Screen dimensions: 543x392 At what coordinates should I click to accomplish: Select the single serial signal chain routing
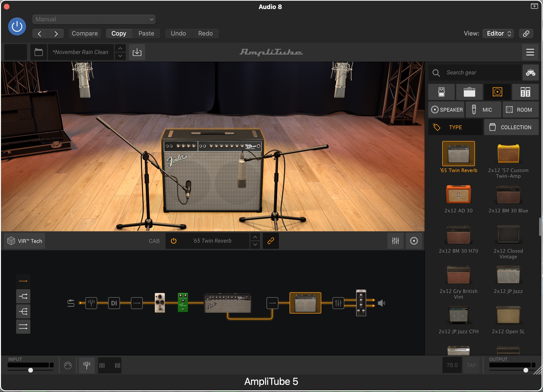coord(23,281)
